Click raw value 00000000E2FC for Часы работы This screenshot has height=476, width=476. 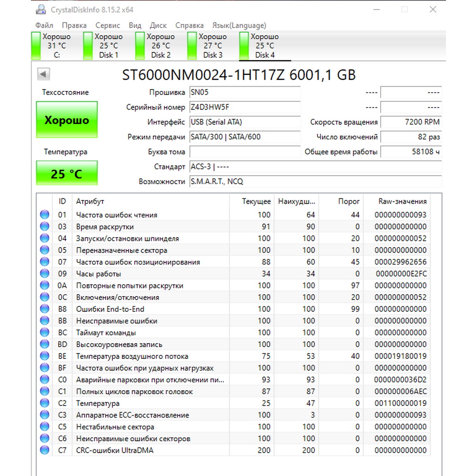pyautogui.click(x=401, y=274)
